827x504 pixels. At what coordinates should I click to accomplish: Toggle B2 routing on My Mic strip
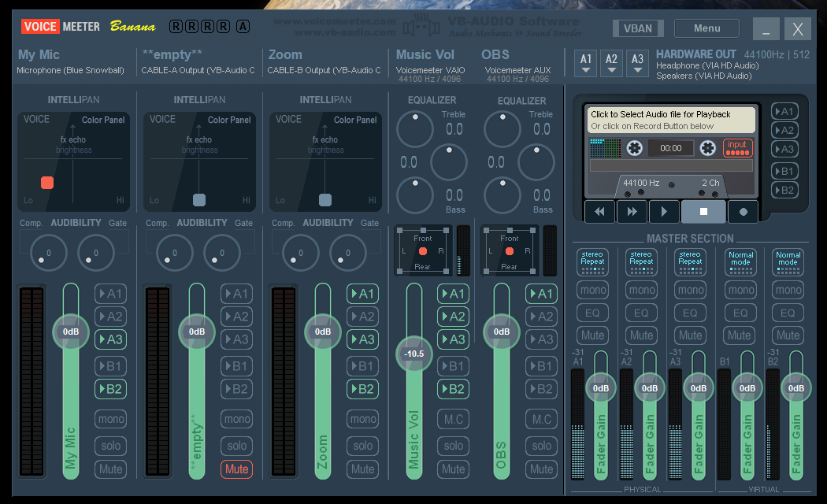(x=111, y=388)
